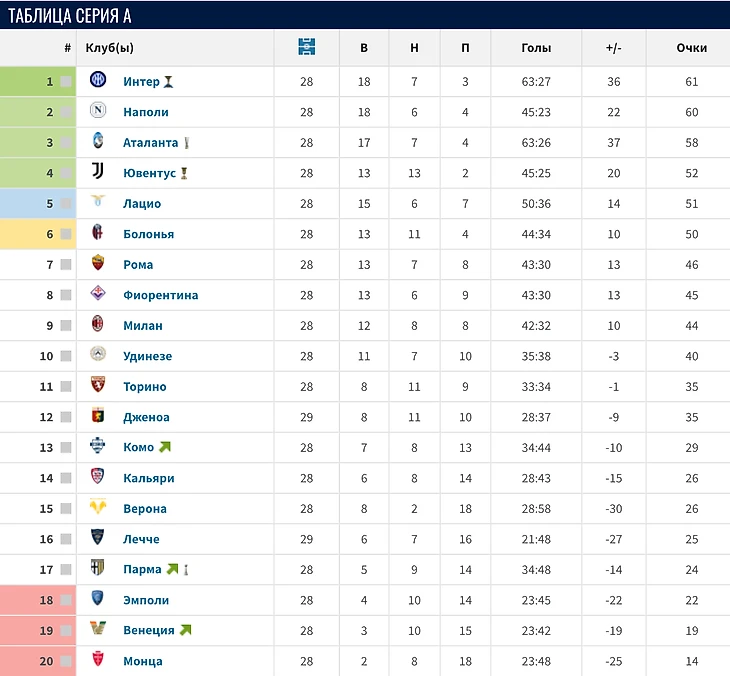
Task: Click the Inter club crest
Action: [x=98, y=81]
